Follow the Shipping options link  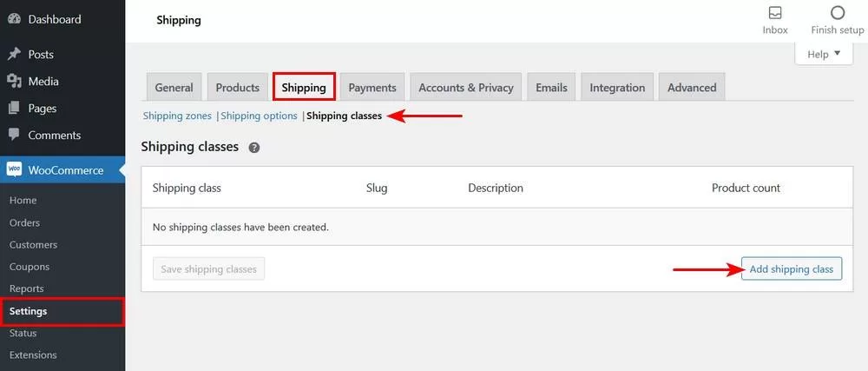coord(260,116)
